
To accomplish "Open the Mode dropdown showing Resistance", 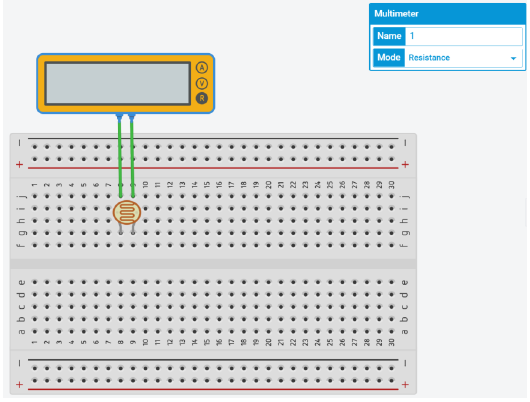I will pyautogui.click(x=463, y=58).
